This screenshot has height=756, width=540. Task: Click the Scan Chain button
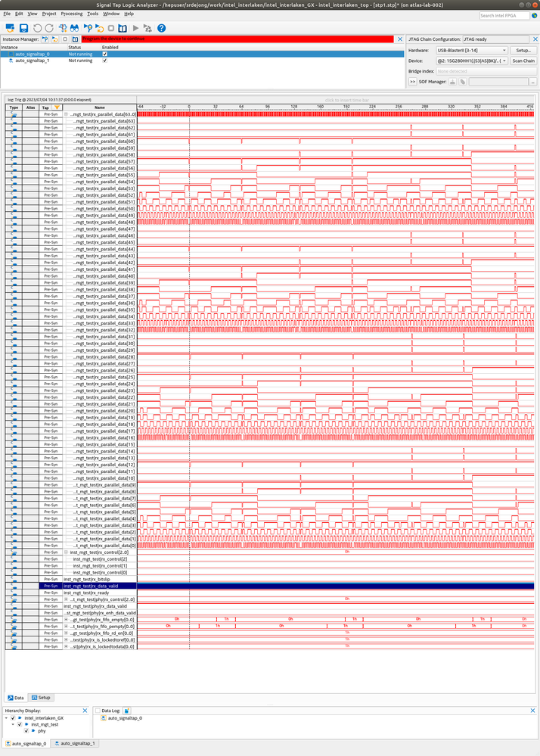click(523, 61)
